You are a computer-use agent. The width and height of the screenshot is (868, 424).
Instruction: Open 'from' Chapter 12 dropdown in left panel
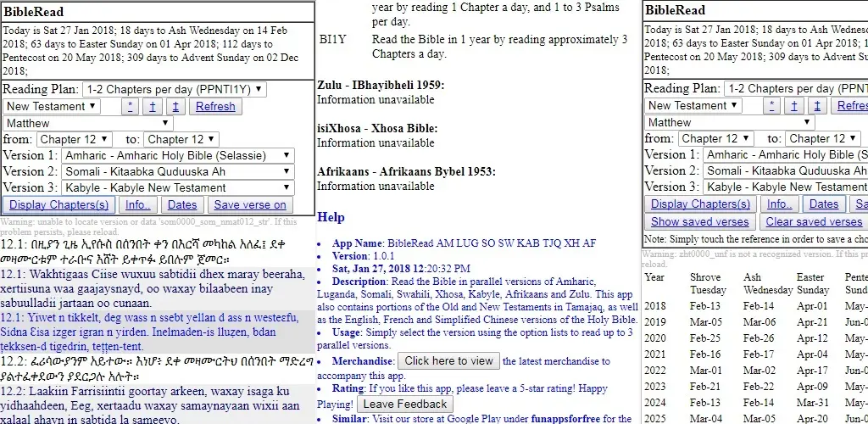(x=75, y=139)
